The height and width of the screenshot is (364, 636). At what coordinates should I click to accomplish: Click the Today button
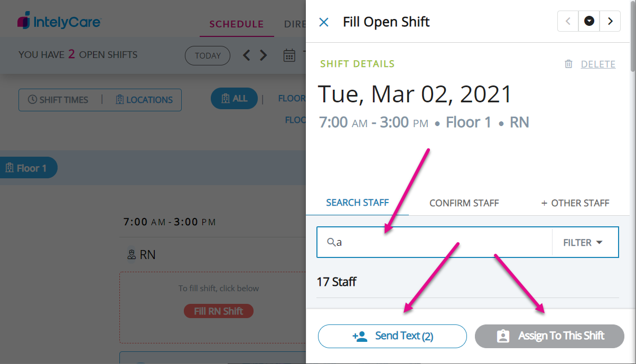pos(207,55)
